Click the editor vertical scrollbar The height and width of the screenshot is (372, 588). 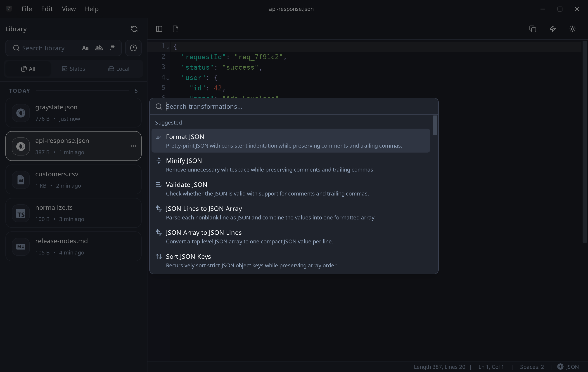[585, 141]
